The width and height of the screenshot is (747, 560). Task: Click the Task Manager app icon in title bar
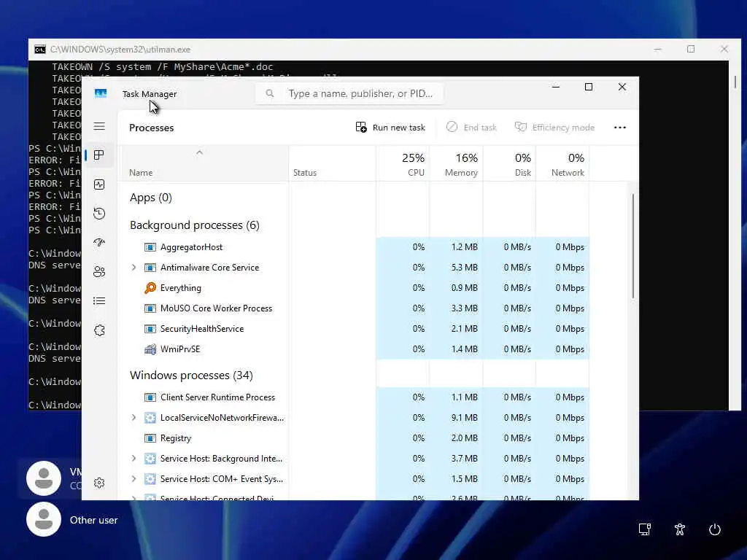(x=101, y=93)
